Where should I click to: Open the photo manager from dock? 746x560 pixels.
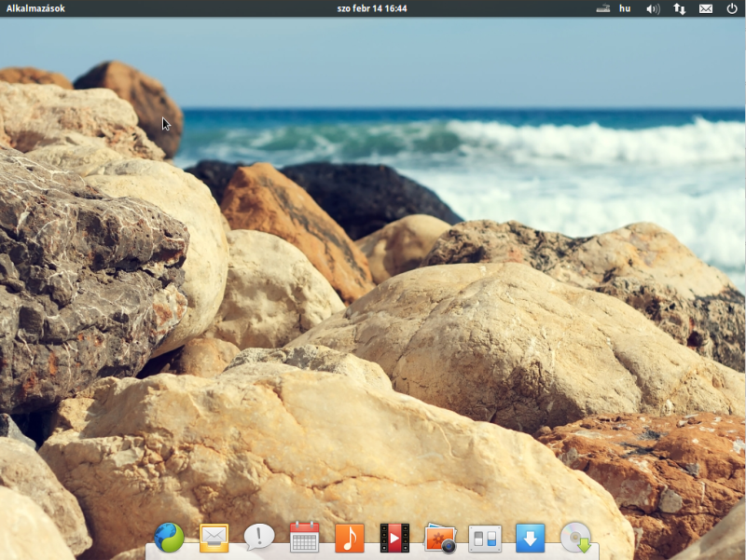[x=440, y=539]
